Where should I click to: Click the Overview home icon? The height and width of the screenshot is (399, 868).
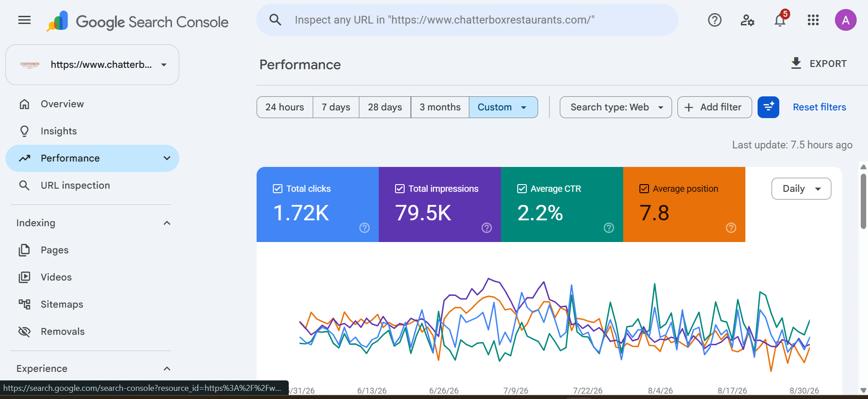coord(24,104)
